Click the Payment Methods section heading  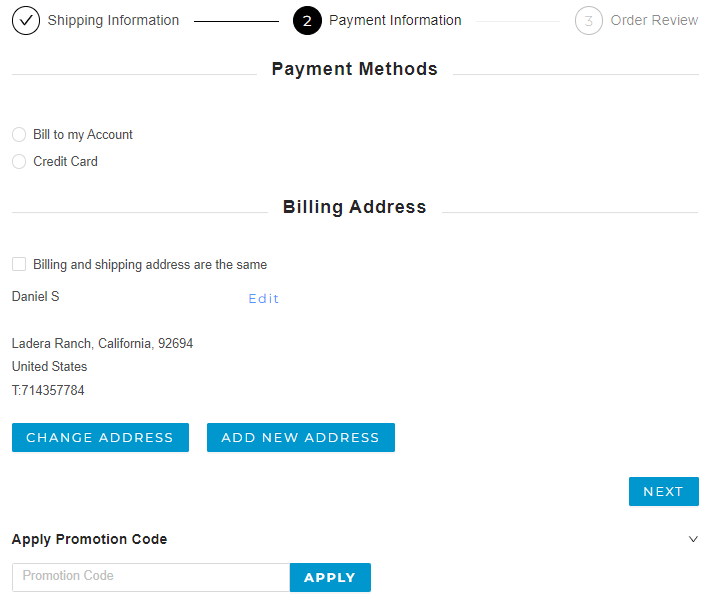point(354,70)
